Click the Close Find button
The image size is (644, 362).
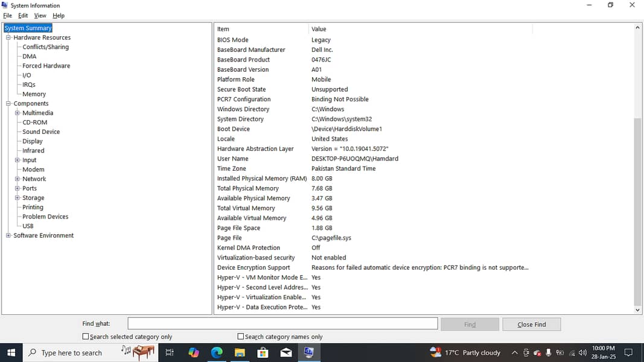[x=531, y=325]
